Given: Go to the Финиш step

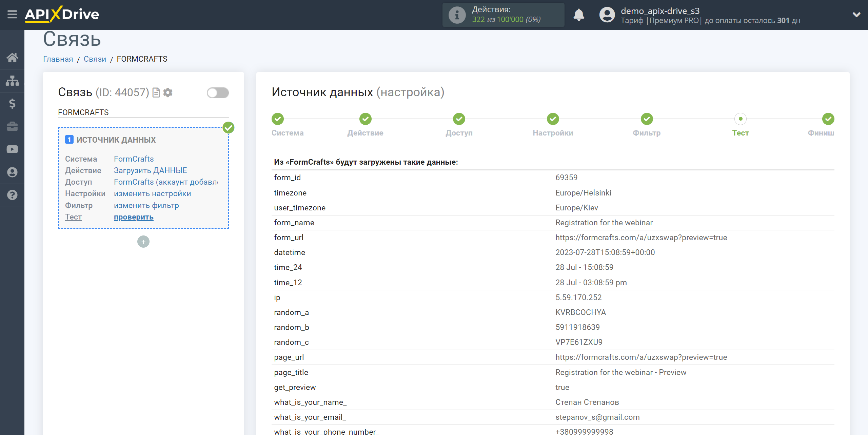Looking at the screenshot, I should point(828,119).
